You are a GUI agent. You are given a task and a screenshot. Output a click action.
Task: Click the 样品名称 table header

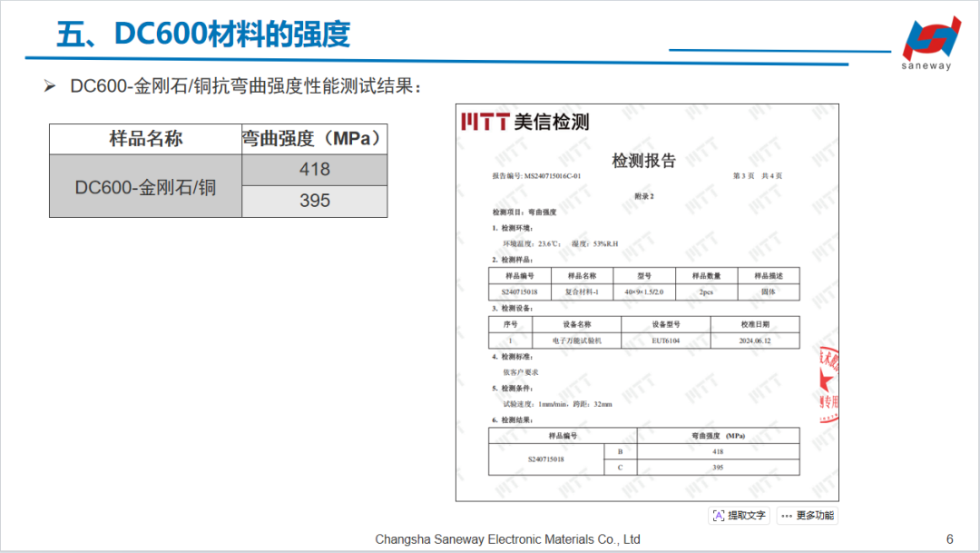(145, 139)
